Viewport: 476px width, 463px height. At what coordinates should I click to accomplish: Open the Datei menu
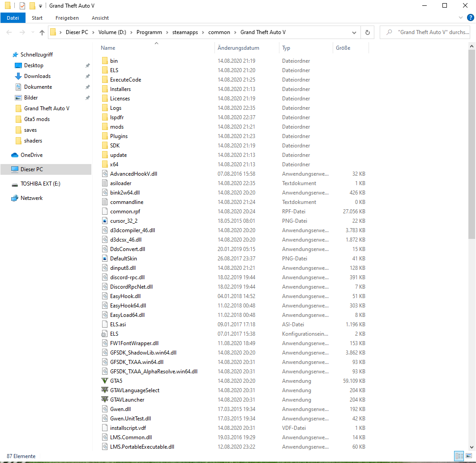13,18
